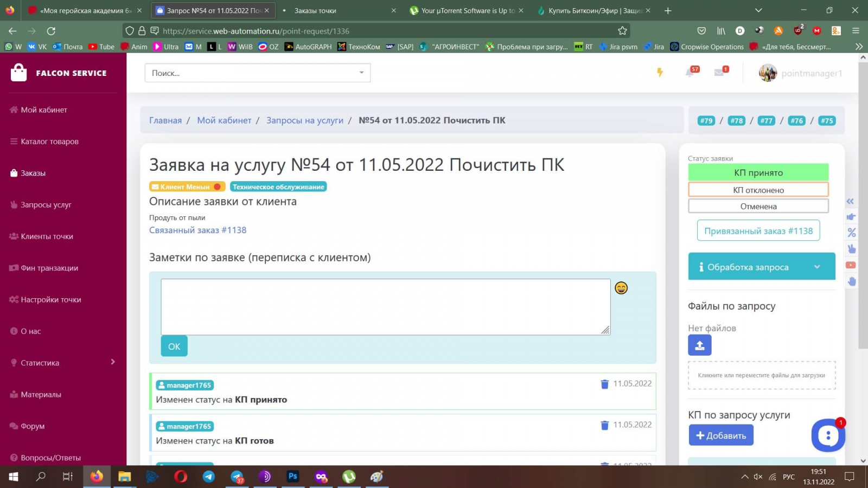Viewport: 868px width, 488px height.
Task: Click the manager1765 badge on 'КП принято' note
Action: click(x=185, y=385)
